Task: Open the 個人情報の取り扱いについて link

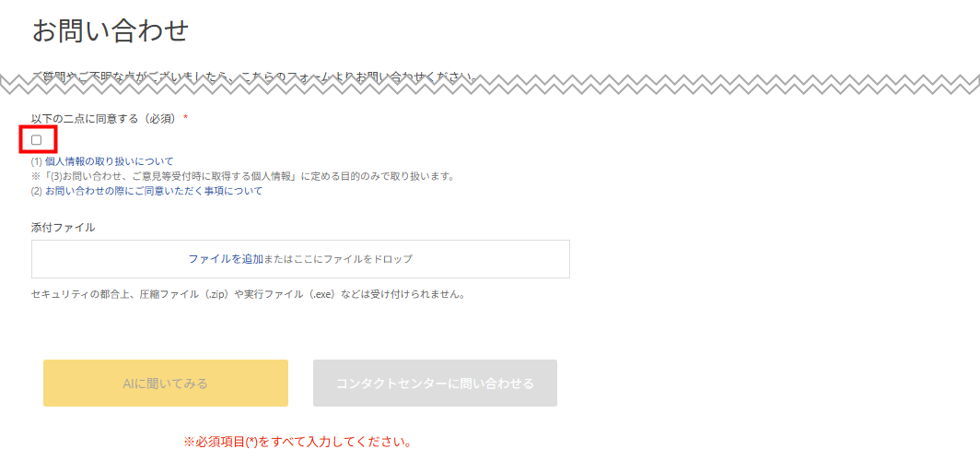Action: (x=109, y=161)
